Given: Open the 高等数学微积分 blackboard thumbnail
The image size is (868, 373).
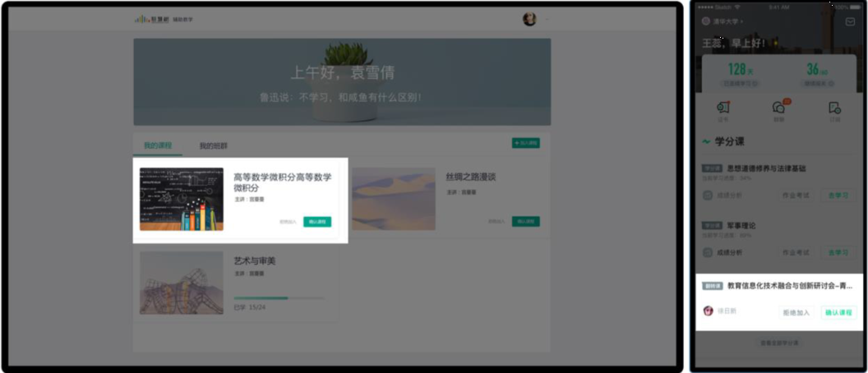Looking at the screenshot, I should [x=182, y=199].
